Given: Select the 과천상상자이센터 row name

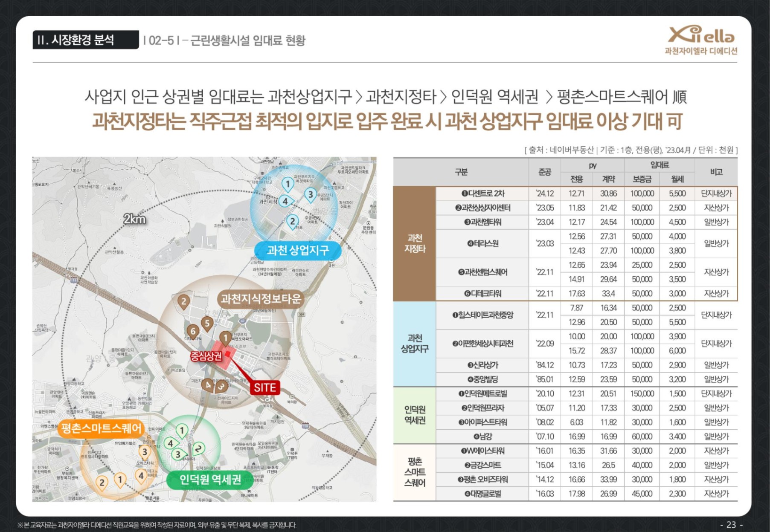Looking at the screenshot, I should 482,208.
